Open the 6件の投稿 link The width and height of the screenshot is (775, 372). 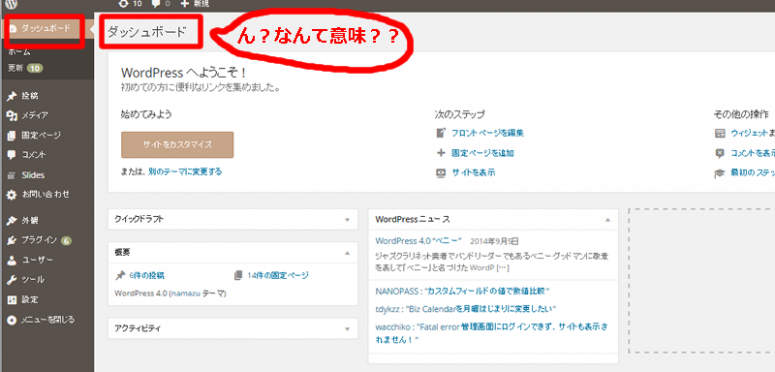point(146,275)
